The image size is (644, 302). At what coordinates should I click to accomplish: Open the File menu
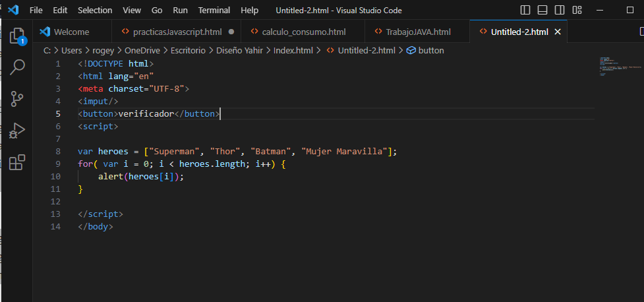pos(36,11)
